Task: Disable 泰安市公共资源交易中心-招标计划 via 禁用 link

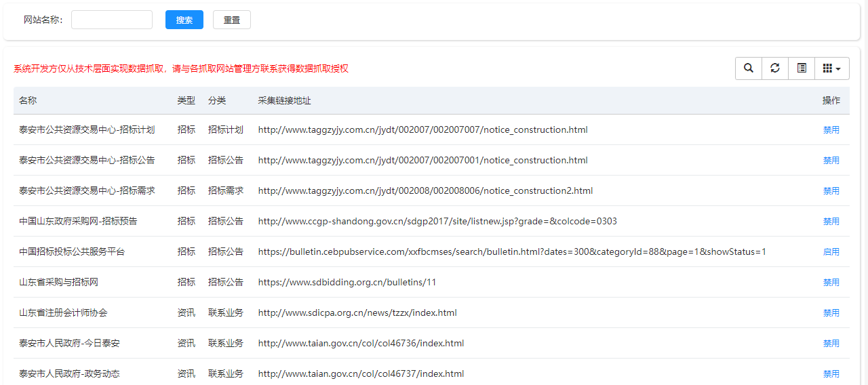Action: tap(831, 130)
